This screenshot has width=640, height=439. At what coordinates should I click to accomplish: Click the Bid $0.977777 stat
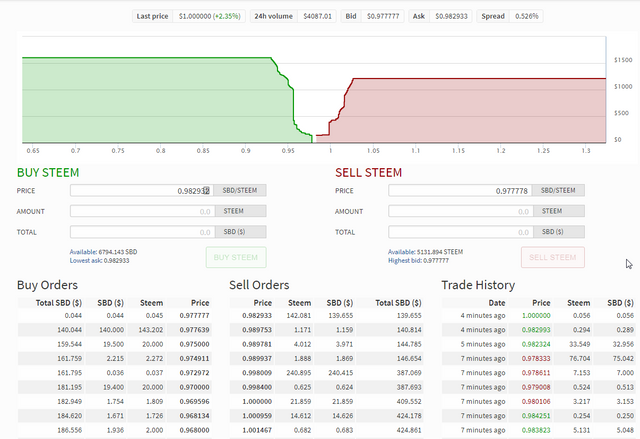(x=373, y=16)
